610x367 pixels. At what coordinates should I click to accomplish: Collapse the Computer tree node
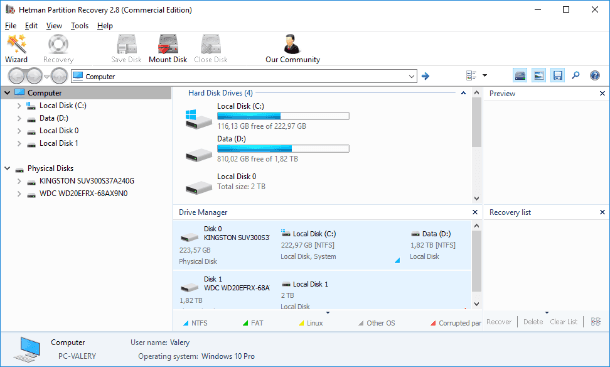(7, 93)
